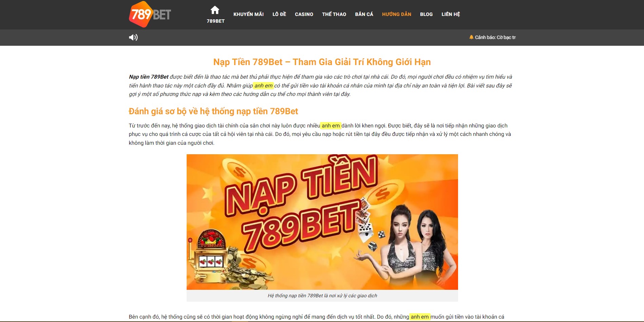Click the image caption Hệ thống nạp tiền
Screen dimensions: 644x322
322,296
